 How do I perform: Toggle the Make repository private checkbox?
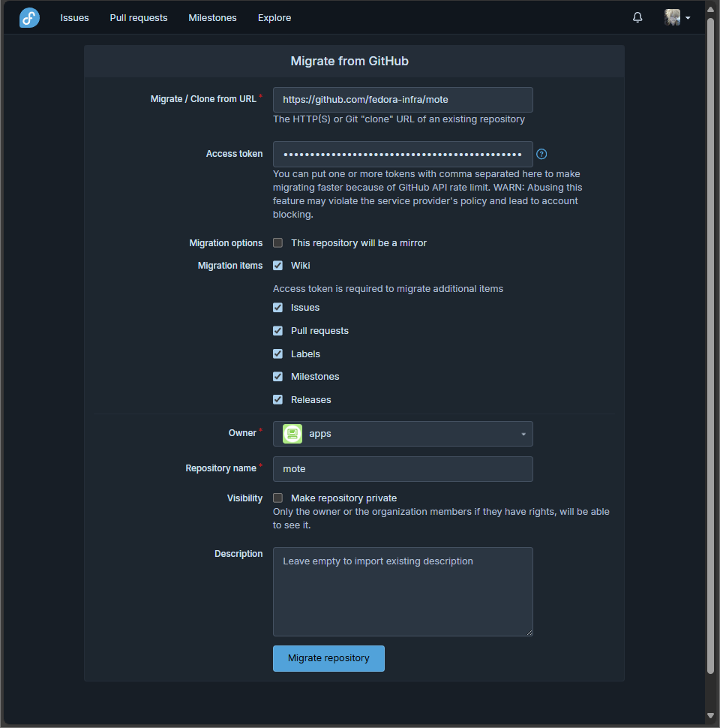click(x=278, y=498)
